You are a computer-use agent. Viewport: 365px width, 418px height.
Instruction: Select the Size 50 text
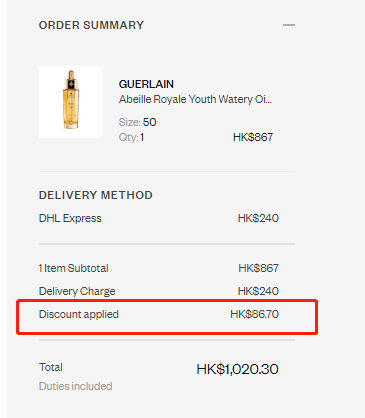[137, 122]
